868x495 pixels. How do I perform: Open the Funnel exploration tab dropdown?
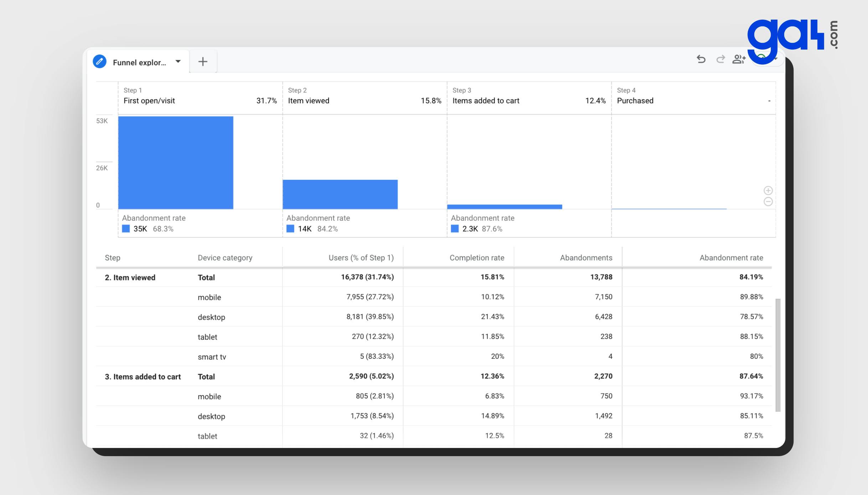178,62
